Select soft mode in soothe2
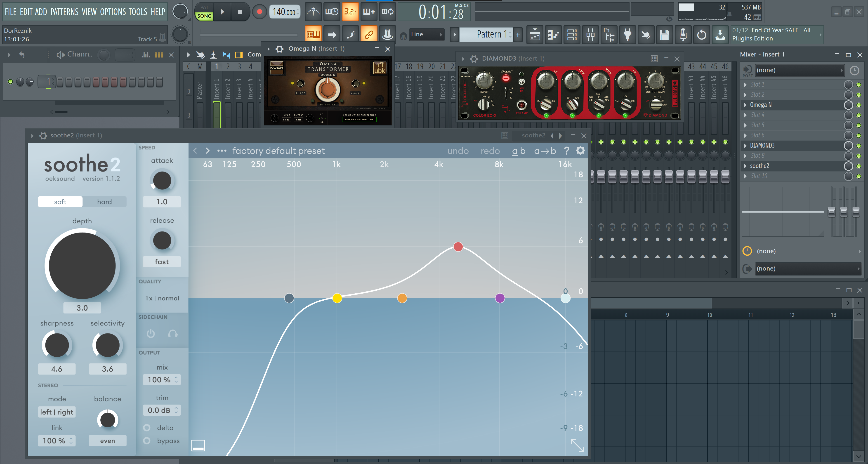868x464 pixels. pyautogui.click(x=60, y=202)
